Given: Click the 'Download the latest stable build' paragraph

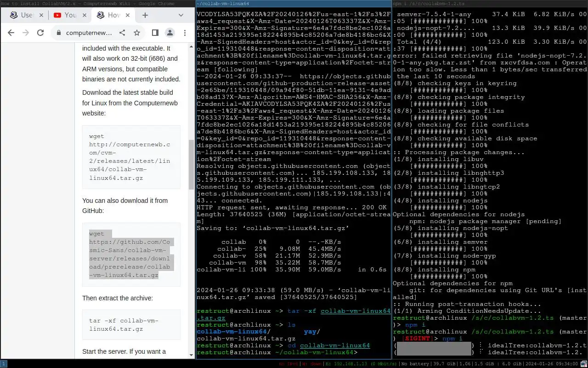Looking at the screenshot, I should click(x=130, y=103).
